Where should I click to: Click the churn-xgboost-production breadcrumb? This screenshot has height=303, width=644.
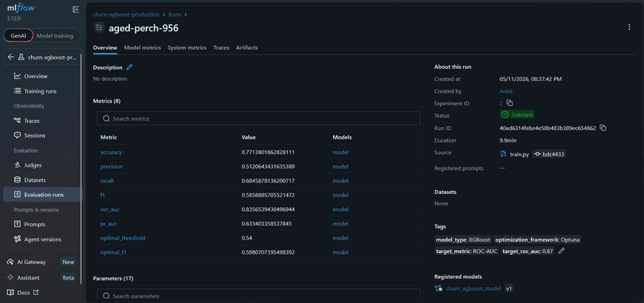point(126,14)
